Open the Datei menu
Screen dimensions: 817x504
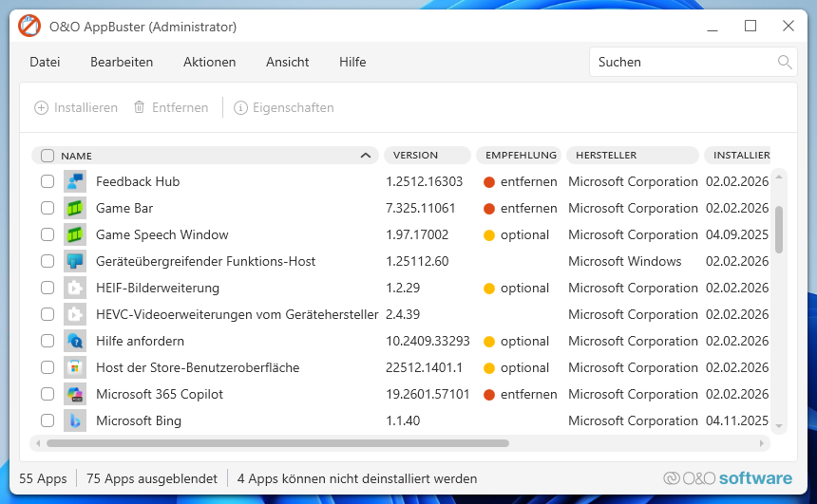45,62
